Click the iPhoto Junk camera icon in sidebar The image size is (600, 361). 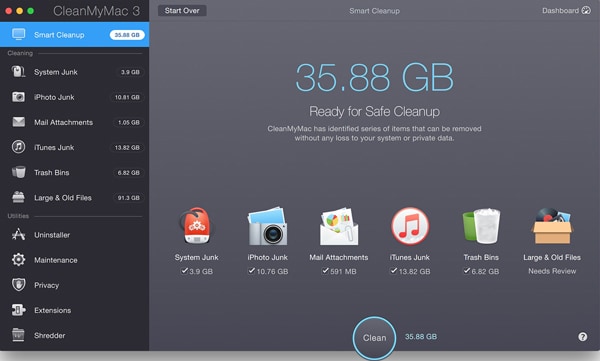pos(18,97)
